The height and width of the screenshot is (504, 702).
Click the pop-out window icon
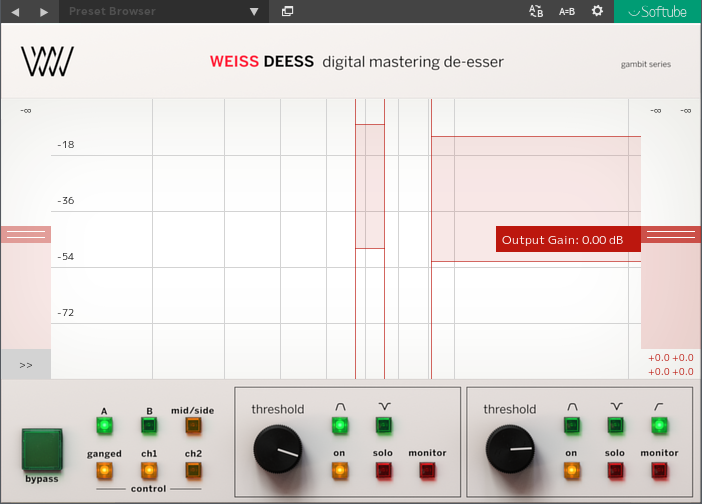pos(287,11)
